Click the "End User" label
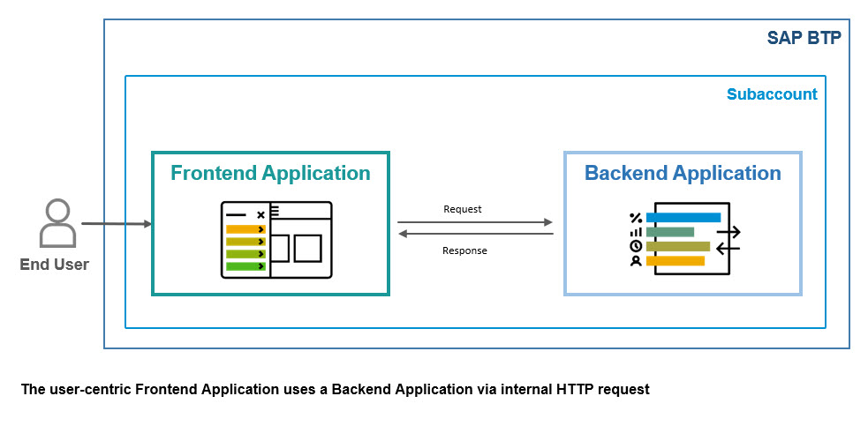 [54, 265]
